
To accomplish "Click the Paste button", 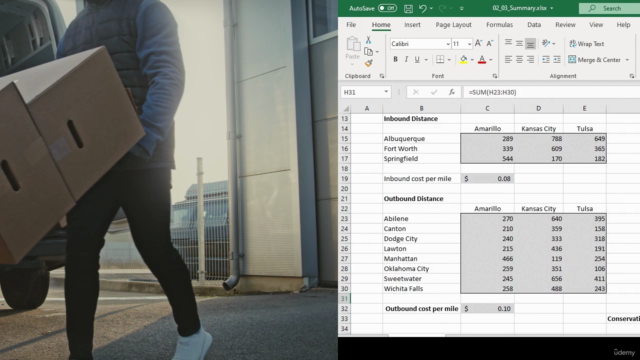I will click(x=353, y=48).
